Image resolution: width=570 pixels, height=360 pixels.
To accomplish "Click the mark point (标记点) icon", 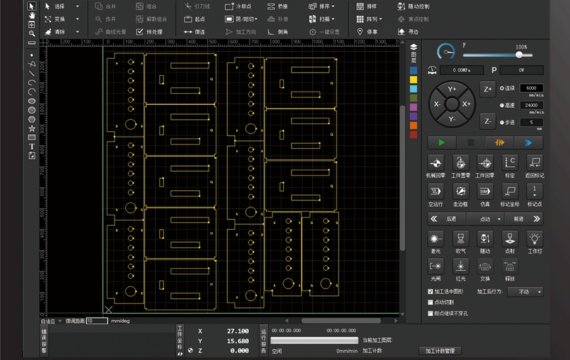I will click(534, 191).
